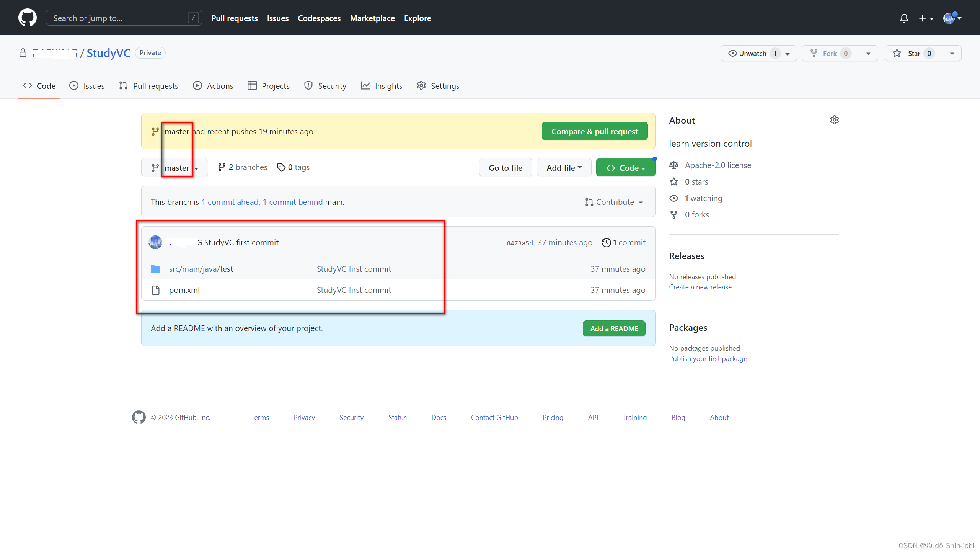The width and height of the screenshot is (980, 552).
Task: View 0 stars link
Action: [696, 182]
